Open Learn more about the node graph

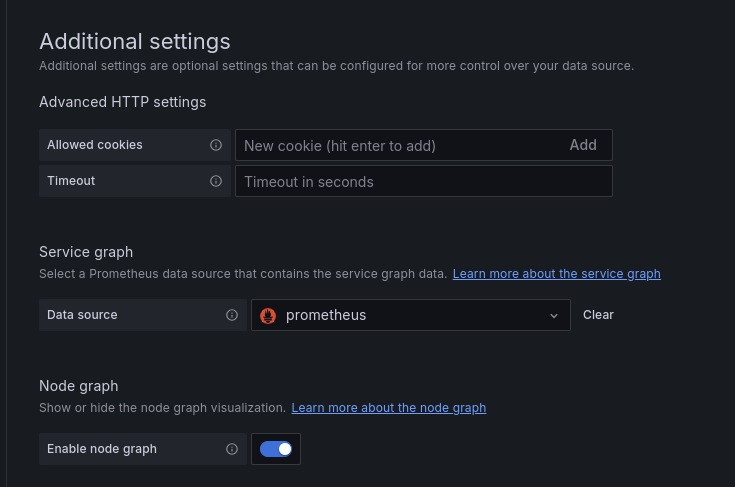[388, 407]
